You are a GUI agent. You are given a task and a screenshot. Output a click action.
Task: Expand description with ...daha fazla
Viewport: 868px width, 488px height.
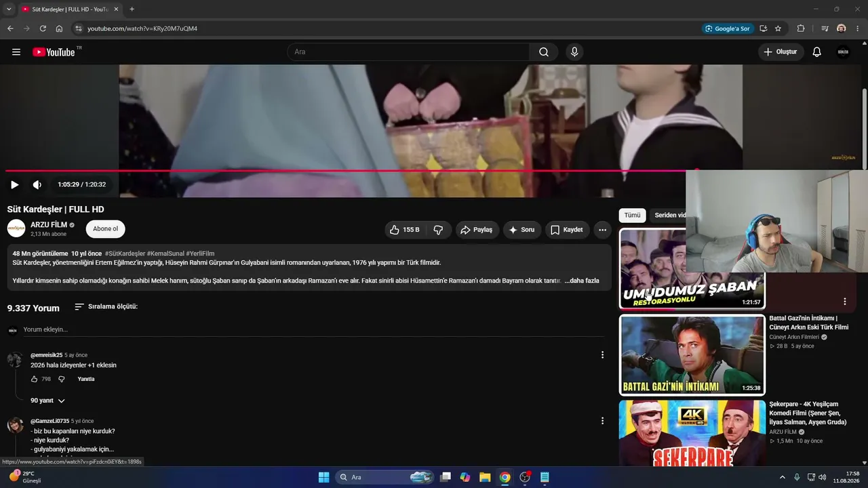(x=582, y=281)
